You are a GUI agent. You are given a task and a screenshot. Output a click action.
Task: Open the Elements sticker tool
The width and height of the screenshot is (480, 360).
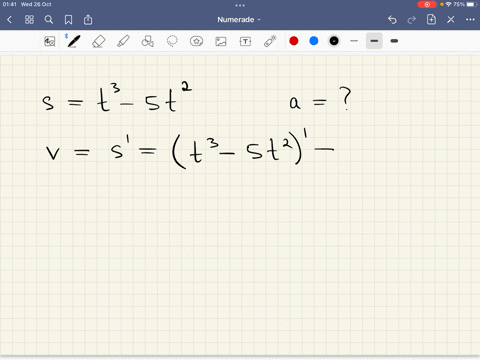coord(196,41)
